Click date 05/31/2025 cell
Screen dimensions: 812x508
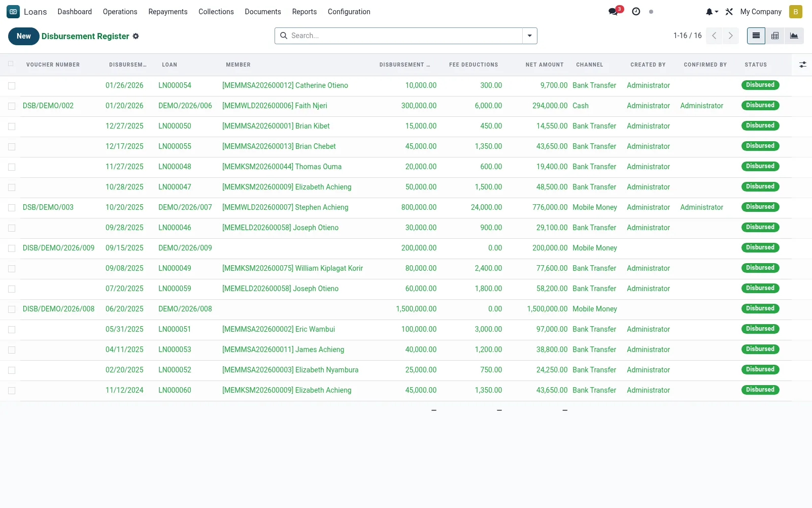pyautogui.click(x=124, y=329)
